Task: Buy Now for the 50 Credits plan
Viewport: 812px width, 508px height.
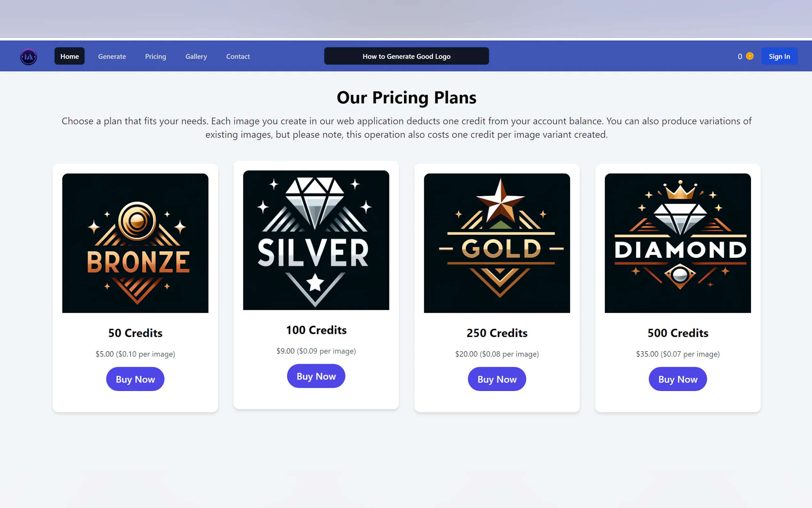Action: tap(135, 379)
